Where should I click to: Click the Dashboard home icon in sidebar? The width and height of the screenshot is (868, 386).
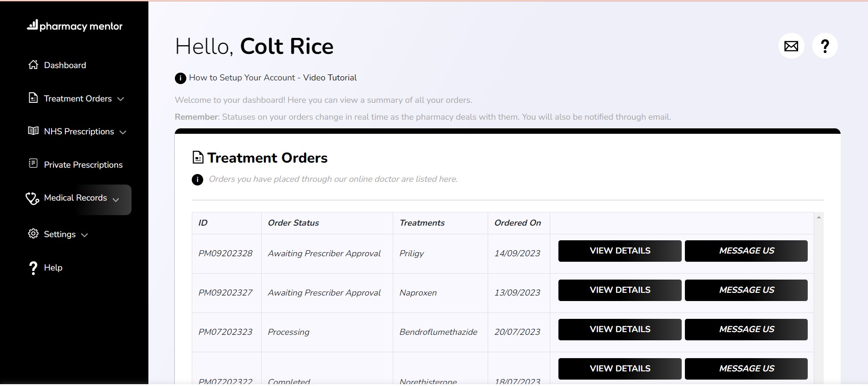pyautogui.click(x=33, y=65)
